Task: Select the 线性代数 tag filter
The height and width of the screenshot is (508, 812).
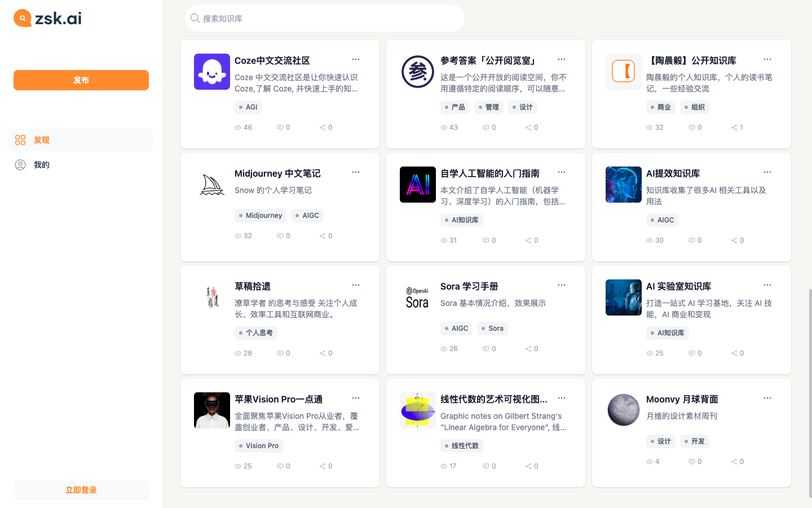Action: point(461,445)
